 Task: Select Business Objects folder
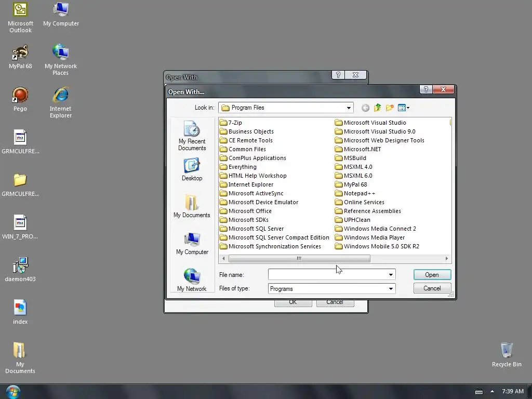tap(247, 131)
